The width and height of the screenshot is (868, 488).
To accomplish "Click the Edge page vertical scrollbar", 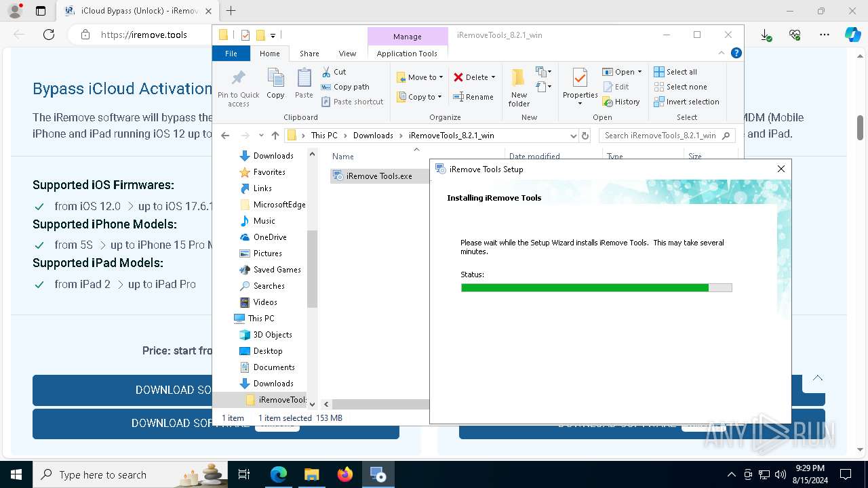I will click(860, 127).
